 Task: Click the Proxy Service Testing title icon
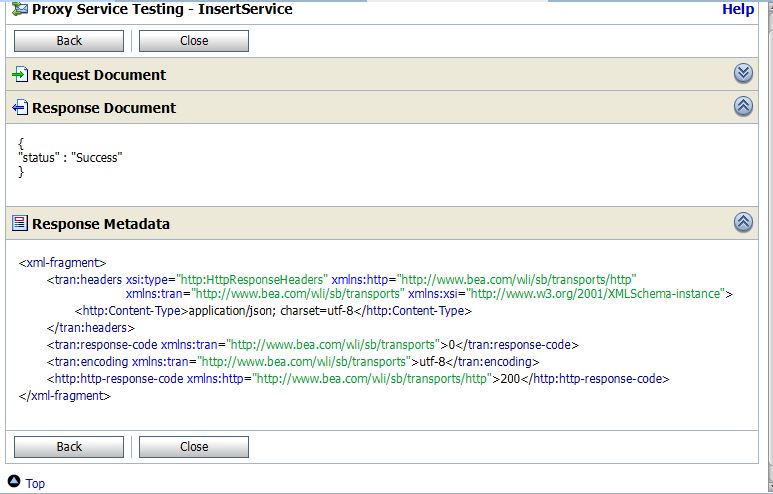click(18, 10)
